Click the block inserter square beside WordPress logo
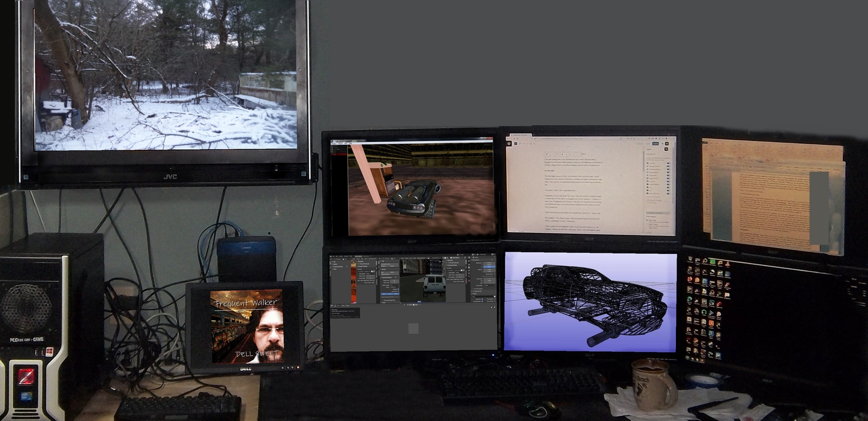The height and width of the screenshot is (421, 868). point(515,144)
